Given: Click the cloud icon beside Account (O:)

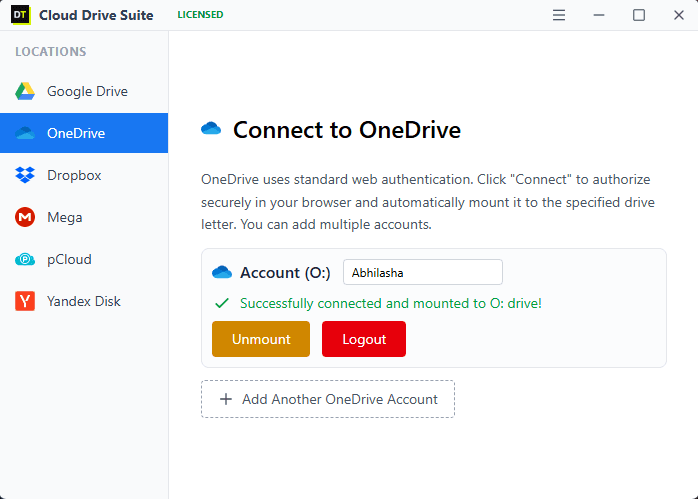Looking at the screenshot, I should (x=222, y=272).
